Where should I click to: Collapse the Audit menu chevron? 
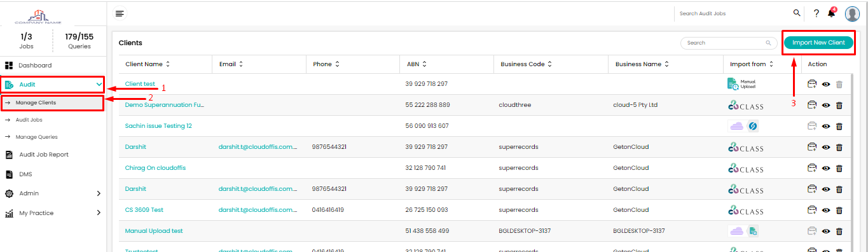coord(99,84)
